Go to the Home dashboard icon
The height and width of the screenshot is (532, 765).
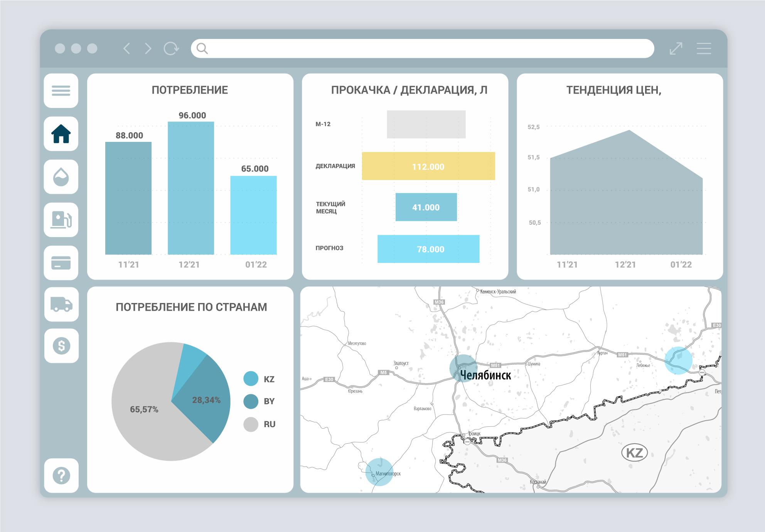point(61,134)
